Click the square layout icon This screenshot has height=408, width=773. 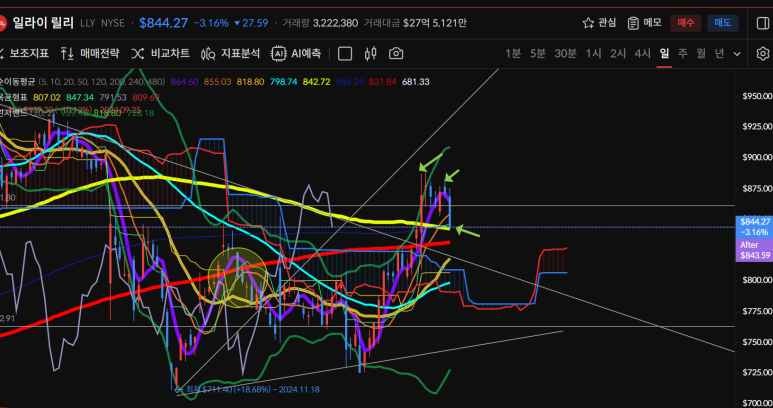[x=345, y=53]
